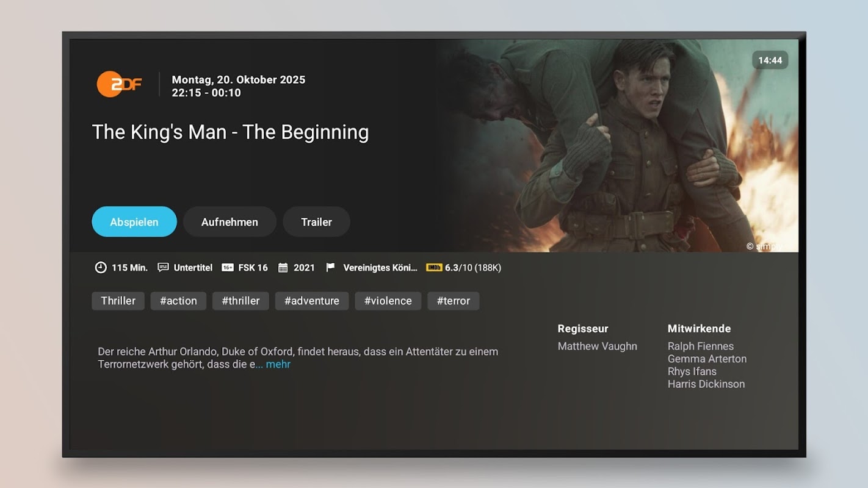Click the clock duration icon

click(101, 267)
